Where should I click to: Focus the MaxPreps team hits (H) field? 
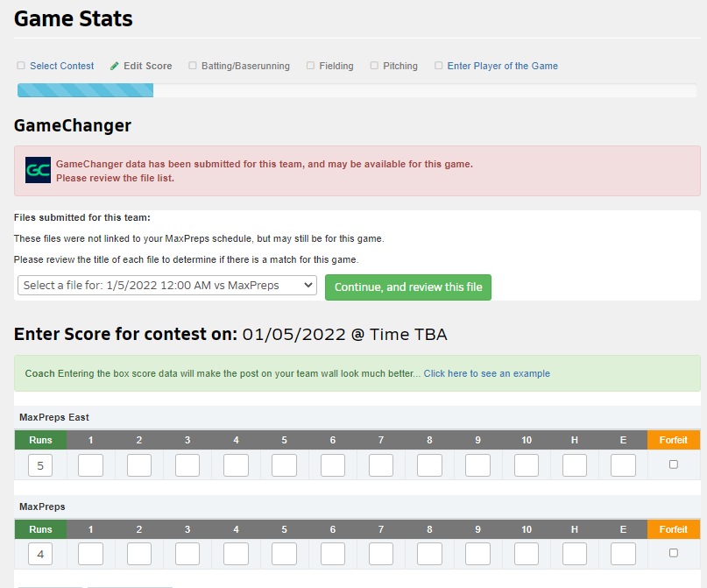(575, 554)
